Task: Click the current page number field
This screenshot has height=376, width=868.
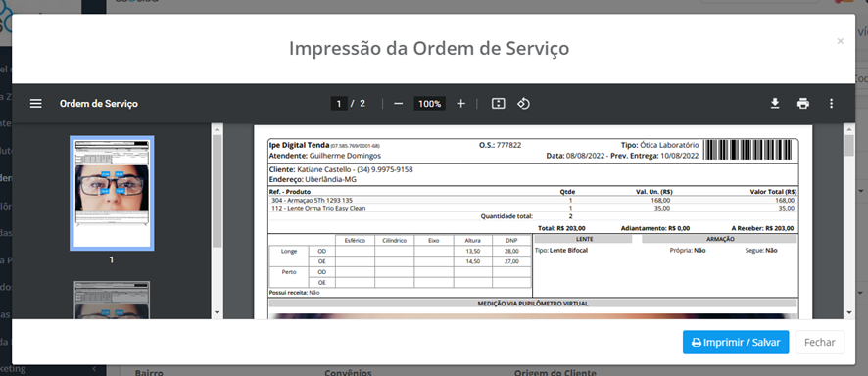Action: pyautogui.click(x=339, y=104)
